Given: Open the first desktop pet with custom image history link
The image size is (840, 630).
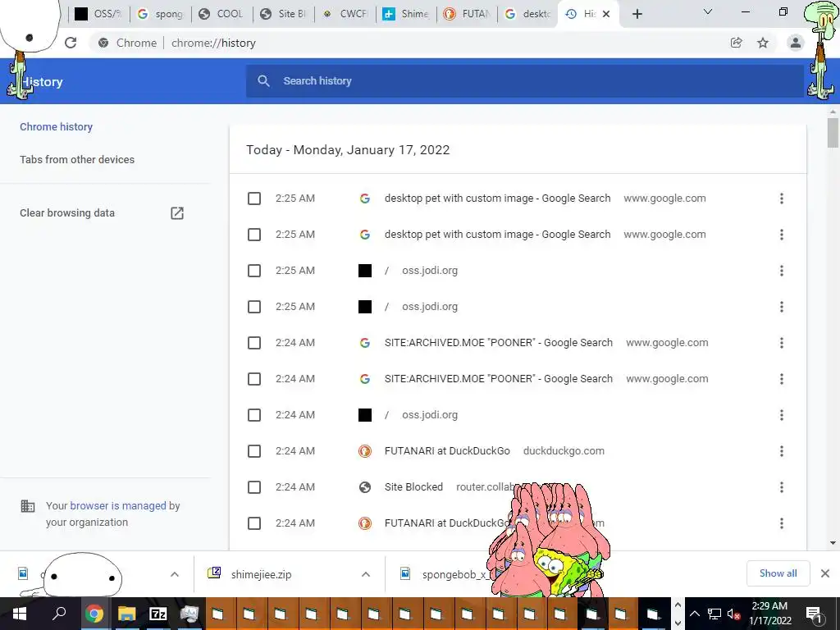Looking at the screenshot, I should coord(498,199).
